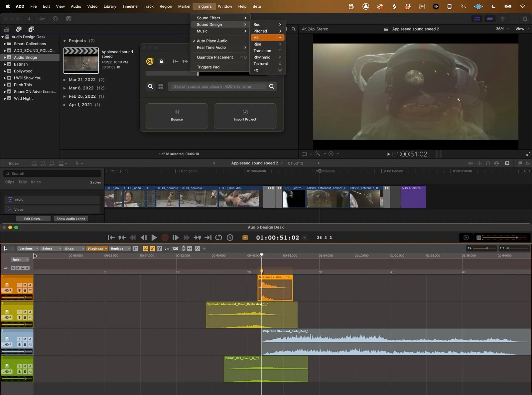This screenshot has height=395, width=532.
Task: Click the frame-forward step icon
Action: click(x=176, y=238)
